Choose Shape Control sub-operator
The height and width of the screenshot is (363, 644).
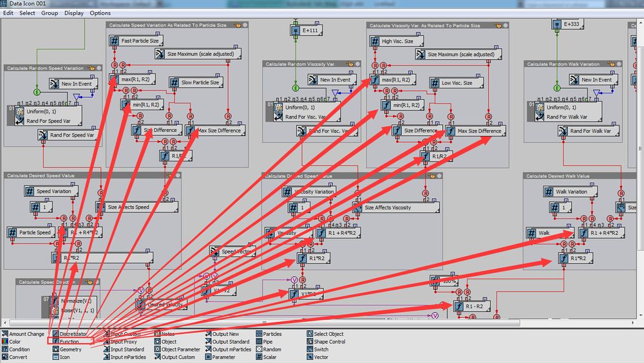[327, 342]
